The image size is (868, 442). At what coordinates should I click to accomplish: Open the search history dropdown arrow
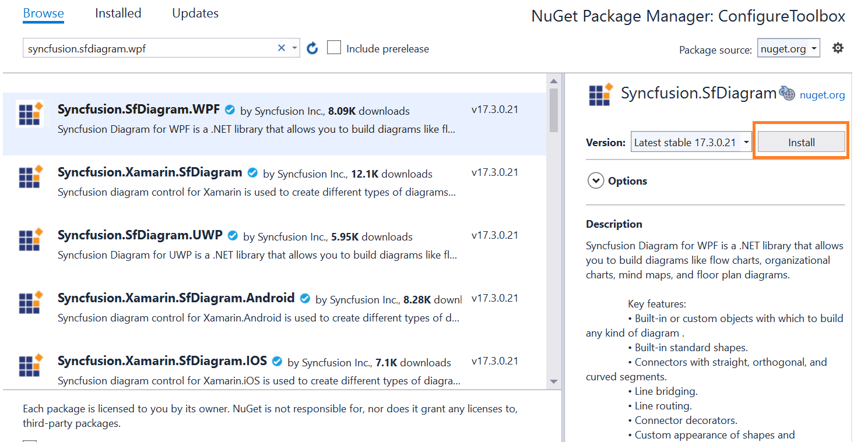(x=294, y=48)
